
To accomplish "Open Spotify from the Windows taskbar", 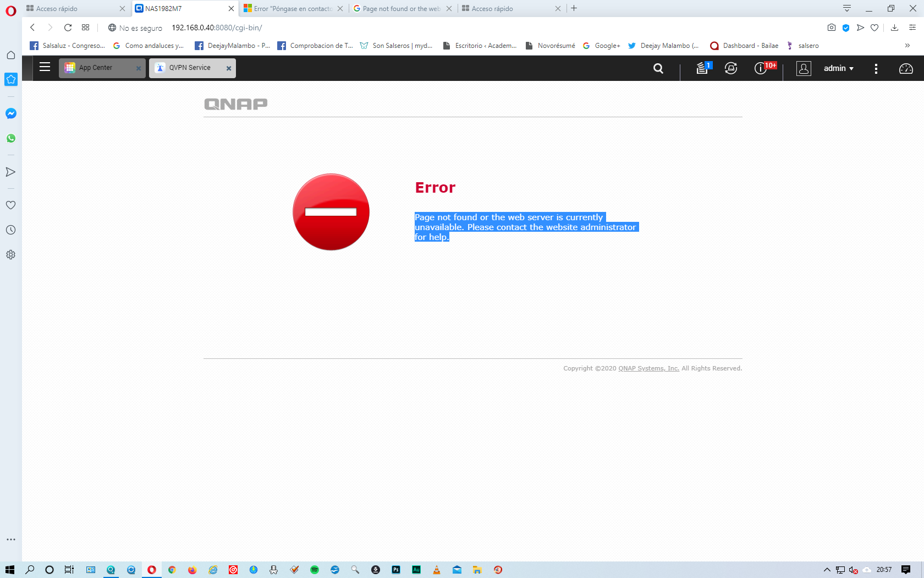I will point(315,570).
